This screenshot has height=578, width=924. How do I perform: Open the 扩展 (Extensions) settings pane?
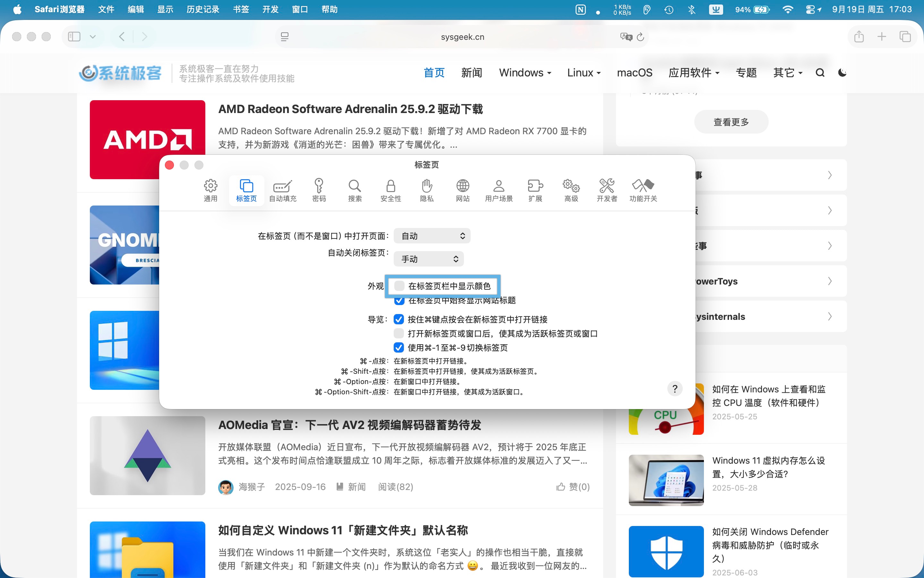[x=535, y=190]
